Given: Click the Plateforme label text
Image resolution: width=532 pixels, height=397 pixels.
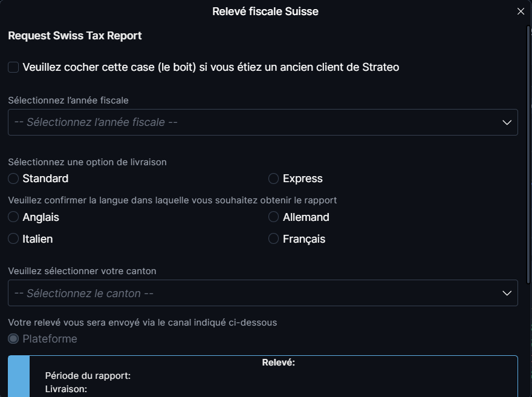Looking at the screenshot, I should click(x=50, y=339).
